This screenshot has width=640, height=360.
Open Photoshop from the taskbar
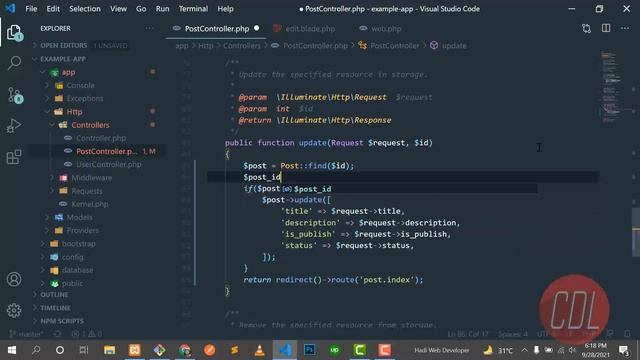(309, 350)
